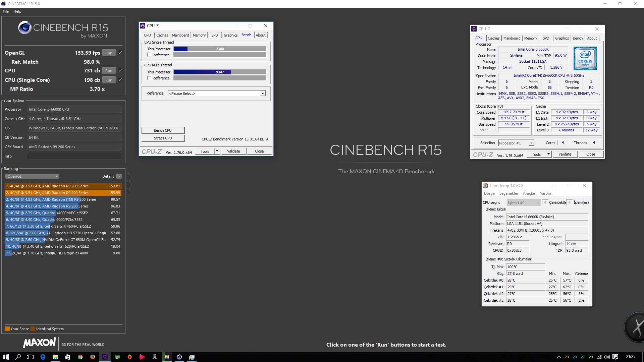Open Core Temp Dosya menu

489,193
